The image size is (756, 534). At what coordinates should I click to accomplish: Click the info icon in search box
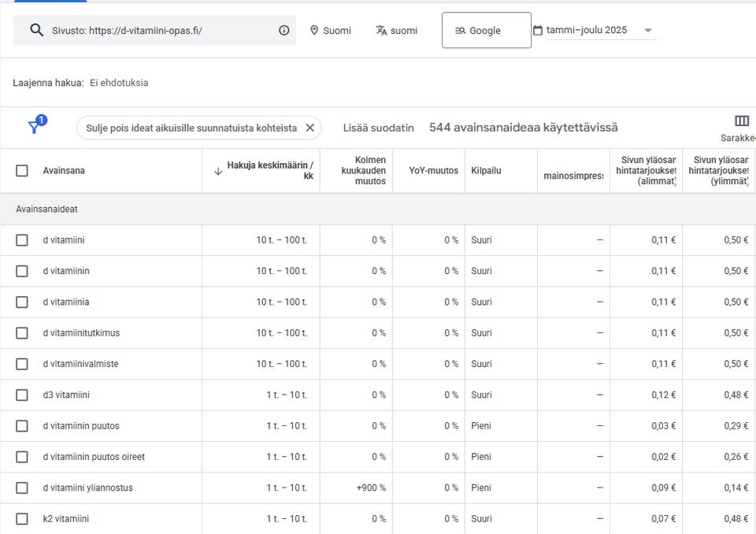pyautogui.click(x=283, y=30)
